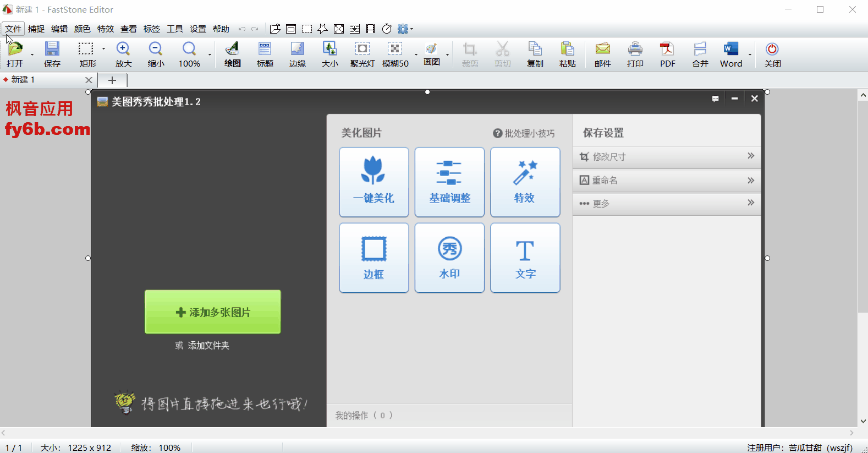Close the 新建 1 tab
The height and width of the screenshot is (453, 868).
tap(89, 80)
